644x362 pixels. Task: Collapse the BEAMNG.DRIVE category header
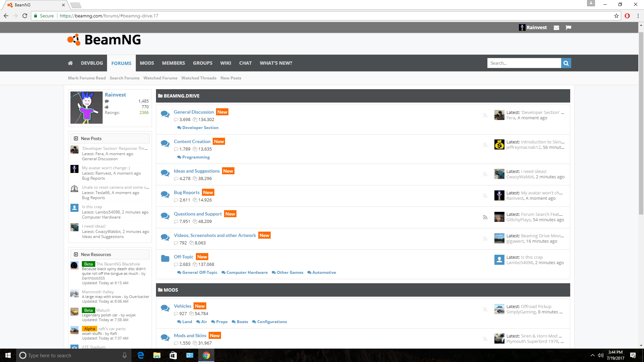point(363,96)
